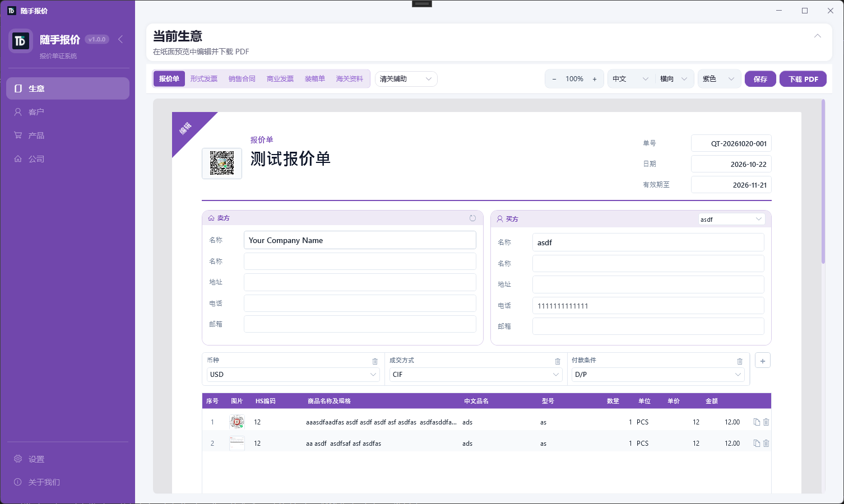Open 关于我们 from the sidebar
Viewport: 844px width, 504px height.
coord(68,482)
